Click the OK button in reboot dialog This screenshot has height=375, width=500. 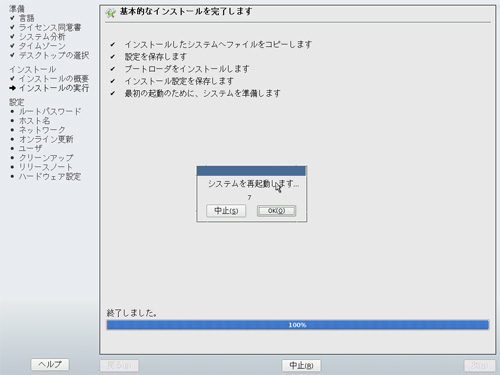click(276, 211)
